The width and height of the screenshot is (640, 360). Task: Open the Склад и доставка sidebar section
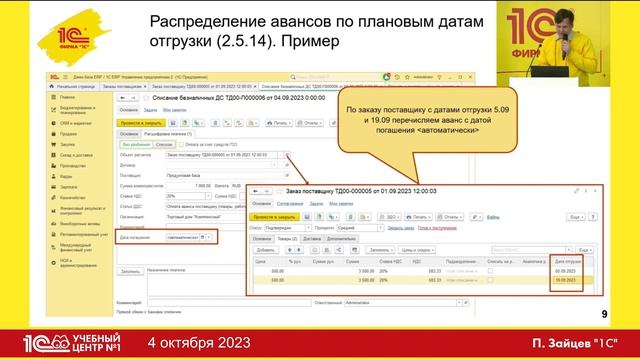pos(76,155)
